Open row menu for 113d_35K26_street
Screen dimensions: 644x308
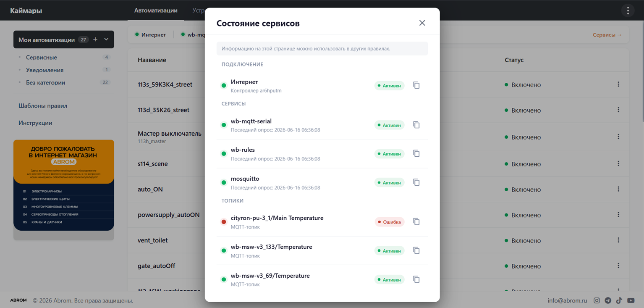click(618, 110)
